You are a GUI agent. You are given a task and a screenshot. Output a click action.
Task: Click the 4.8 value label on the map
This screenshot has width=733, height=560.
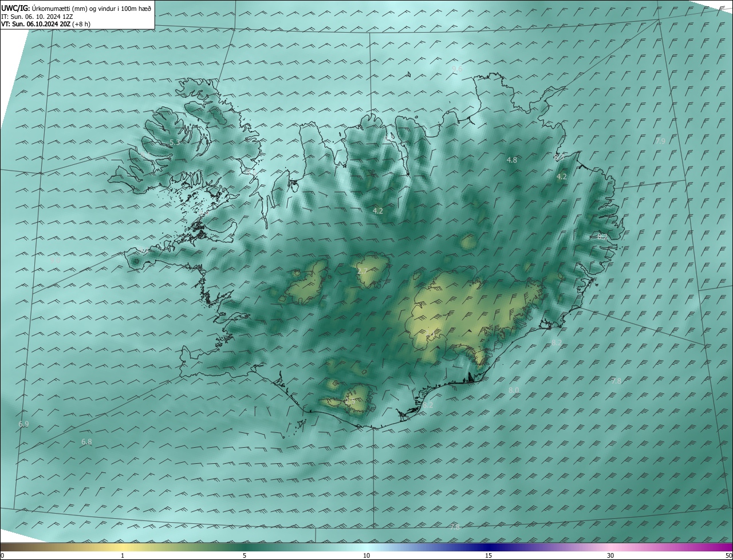click(x=512, y=160)
